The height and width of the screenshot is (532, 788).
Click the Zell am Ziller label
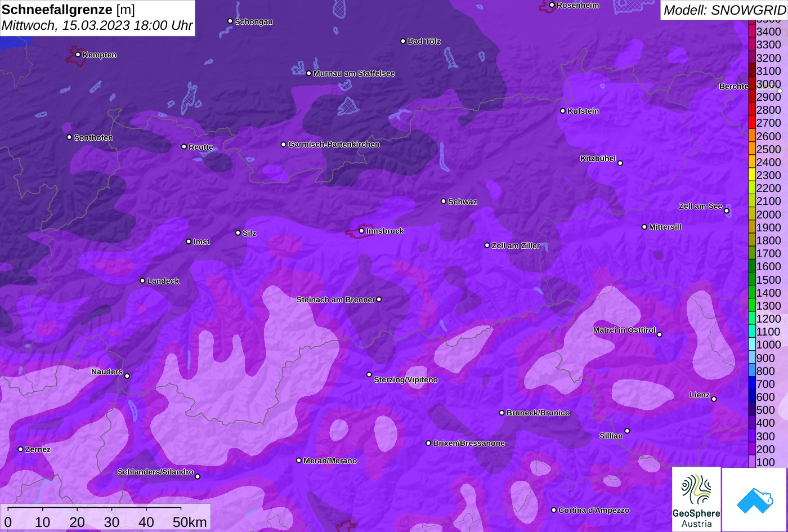[x=516, y=246]
